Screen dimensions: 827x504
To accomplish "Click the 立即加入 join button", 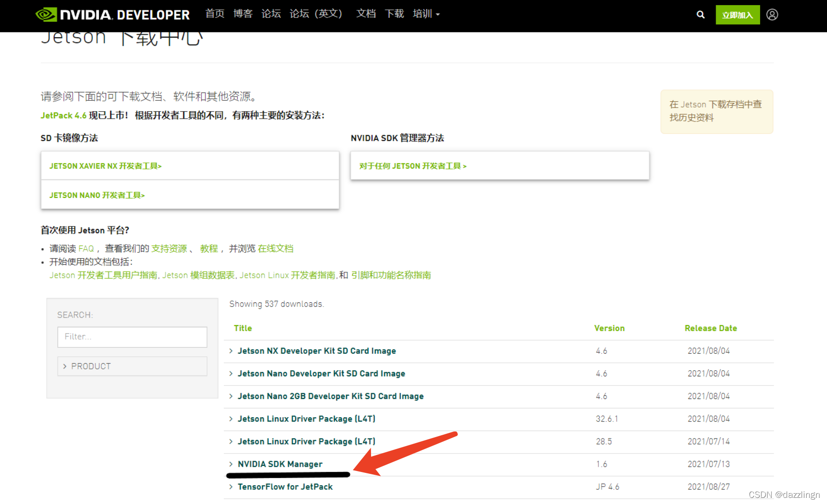I will pyautogui.click(x=737, y=15).
